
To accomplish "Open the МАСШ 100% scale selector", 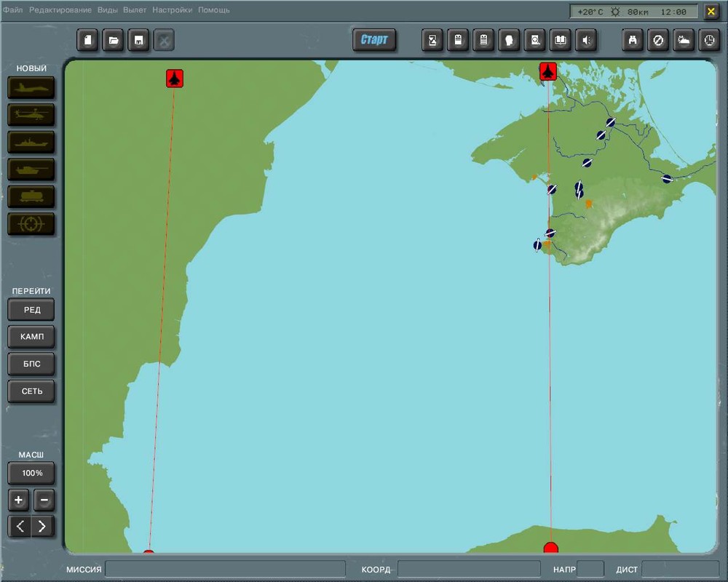I will pos(31,473).
